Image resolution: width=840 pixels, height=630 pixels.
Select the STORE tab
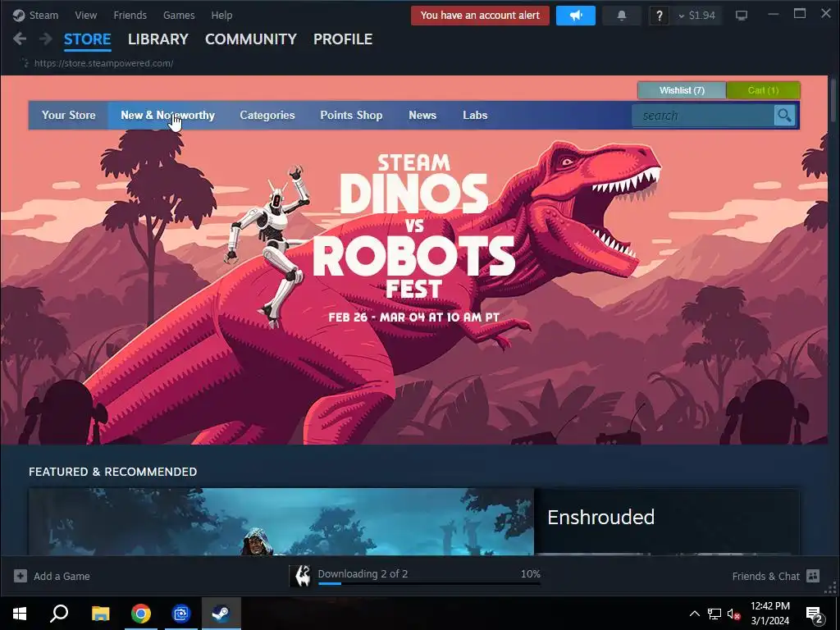pos(87,39)
